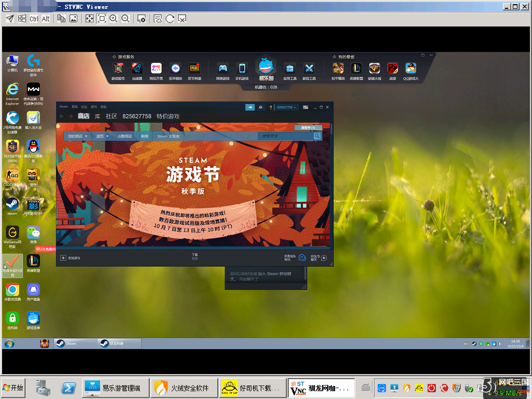
Task: Launch QQ游戏大厅 from the favorites dock
Action: 411,71
